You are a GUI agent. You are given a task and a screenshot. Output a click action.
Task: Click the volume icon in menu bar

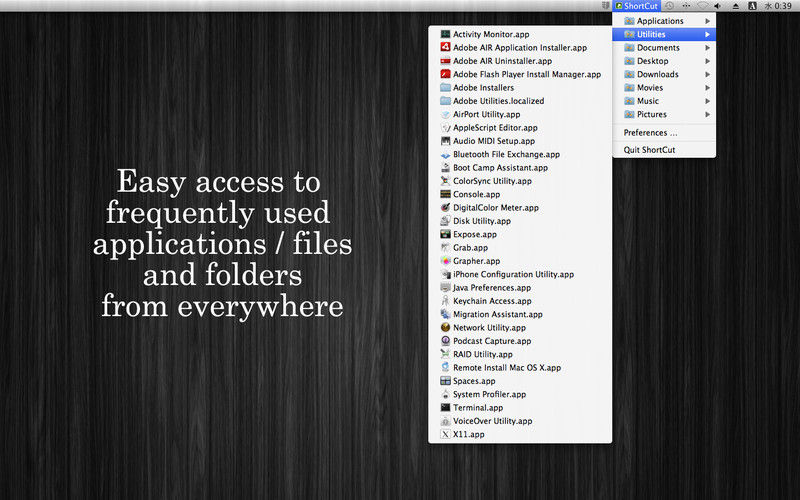pos(718,6)
